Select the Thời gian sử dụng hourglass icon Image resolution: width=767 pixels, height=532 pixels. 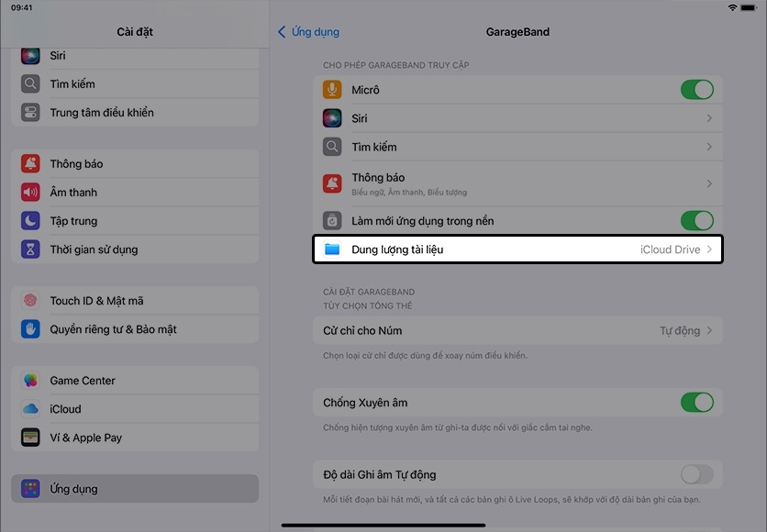[x=30, y=249]
